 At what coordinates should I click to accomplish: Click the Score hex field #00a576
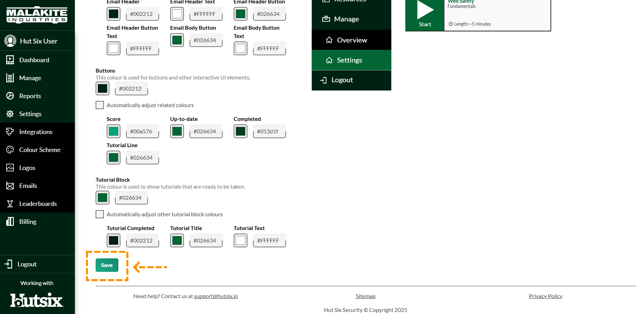point(143,131)
